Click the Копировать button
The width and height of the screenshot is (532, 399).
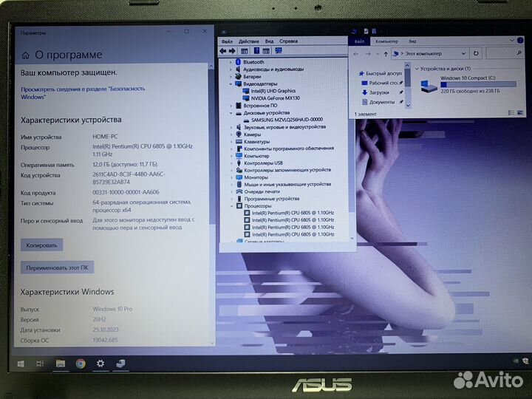tap(41, 245)
